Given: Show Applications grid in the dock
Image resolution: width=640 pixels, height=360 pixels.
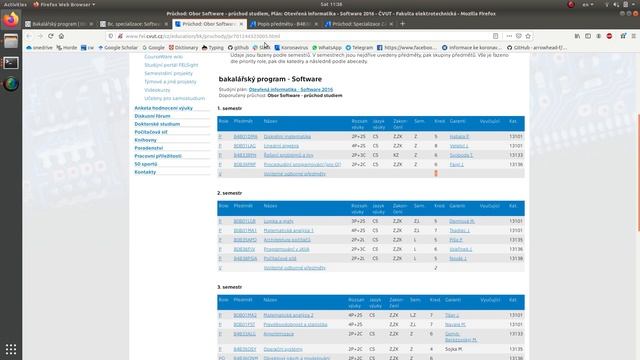Looking at the screenshot, I should coord(11,349).
